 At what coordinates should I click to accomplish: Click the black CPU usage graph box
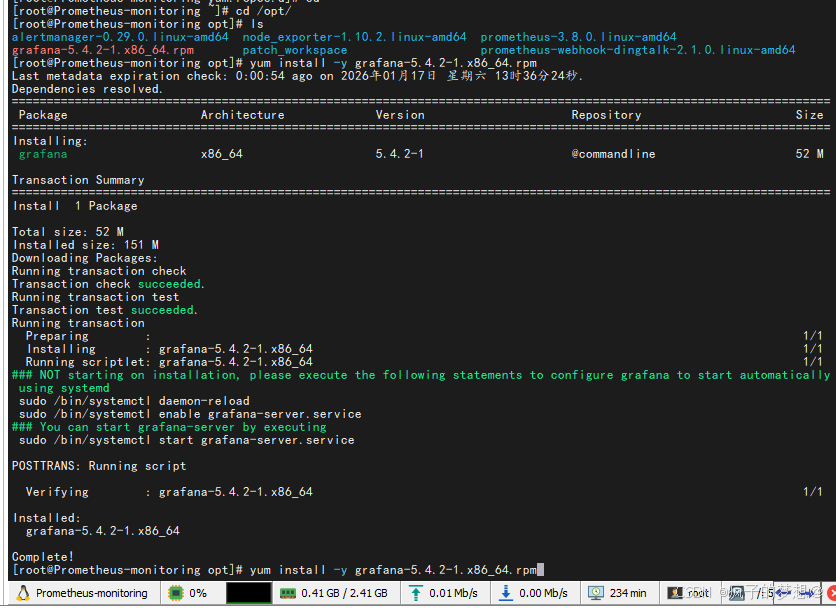pos(248,593)
